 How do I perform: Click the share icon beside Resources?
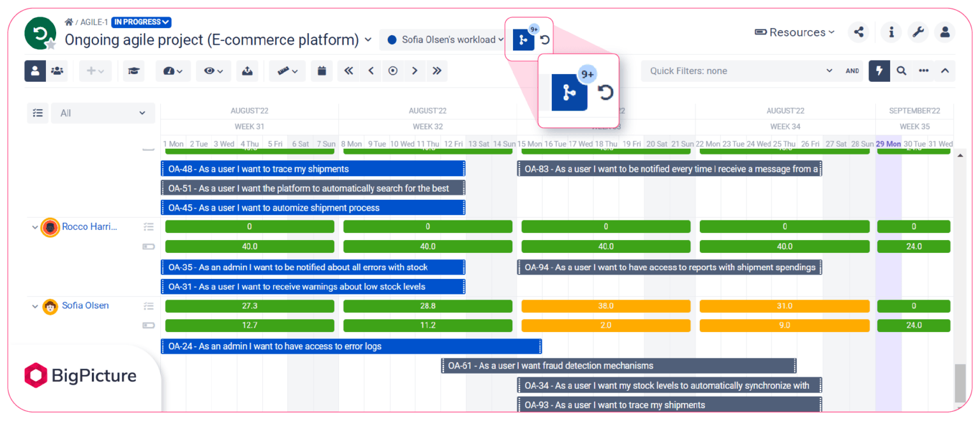coord(859,32)
